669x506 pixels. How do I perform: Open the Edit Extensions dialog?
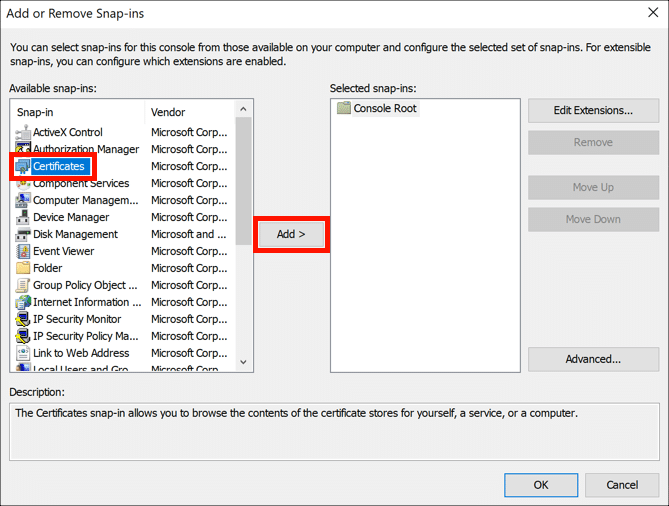(x=593, y=110)
